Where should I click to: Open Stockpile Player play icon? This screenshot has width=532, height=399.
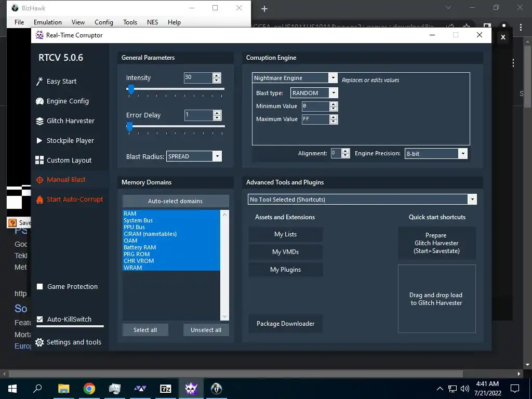coord(39,140)
